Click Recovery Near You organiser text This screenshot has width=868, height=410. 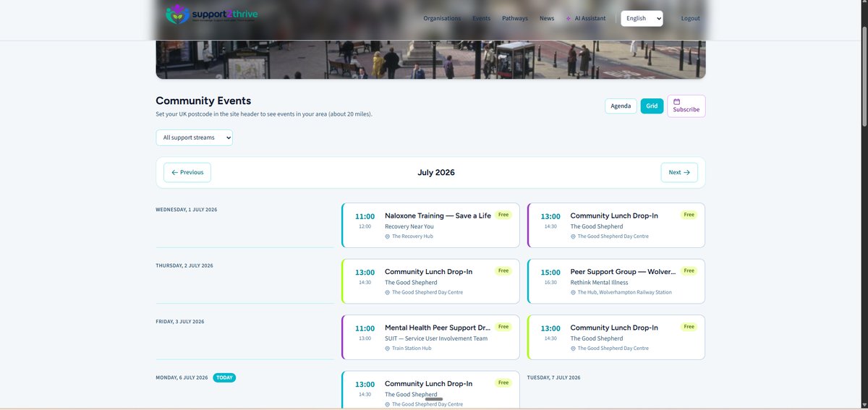411,226
